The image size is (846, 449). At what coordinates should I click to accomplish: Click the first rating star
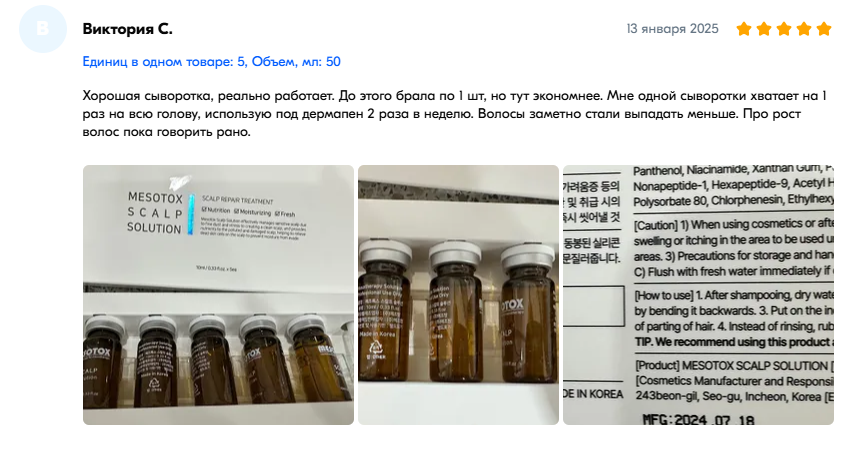[x=744, y=29]
